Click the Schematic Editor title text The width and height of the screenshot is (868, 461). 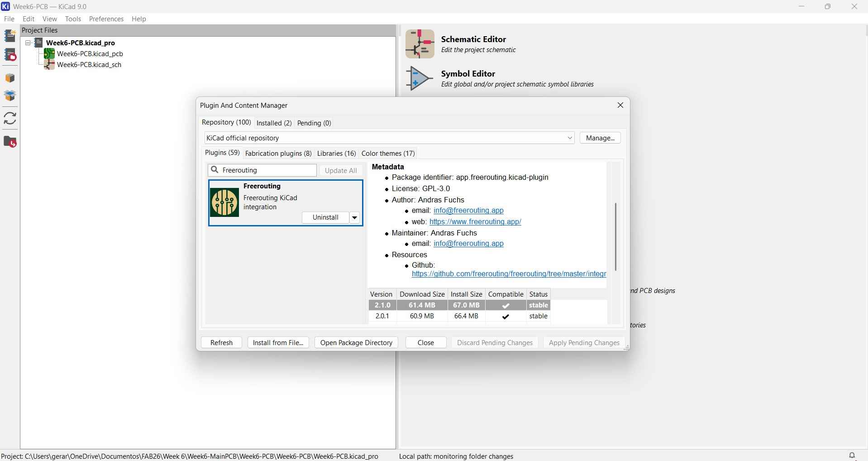coord(474,39)
